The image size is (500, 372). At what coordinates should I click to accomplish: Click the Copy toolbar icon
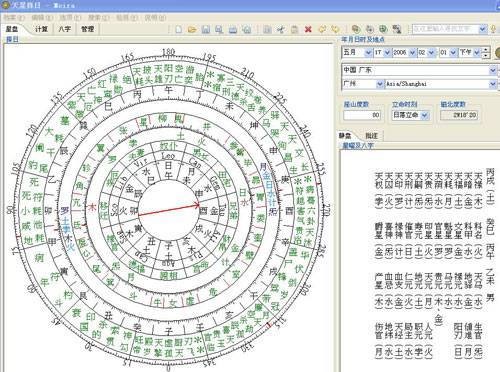click(267, 29)
